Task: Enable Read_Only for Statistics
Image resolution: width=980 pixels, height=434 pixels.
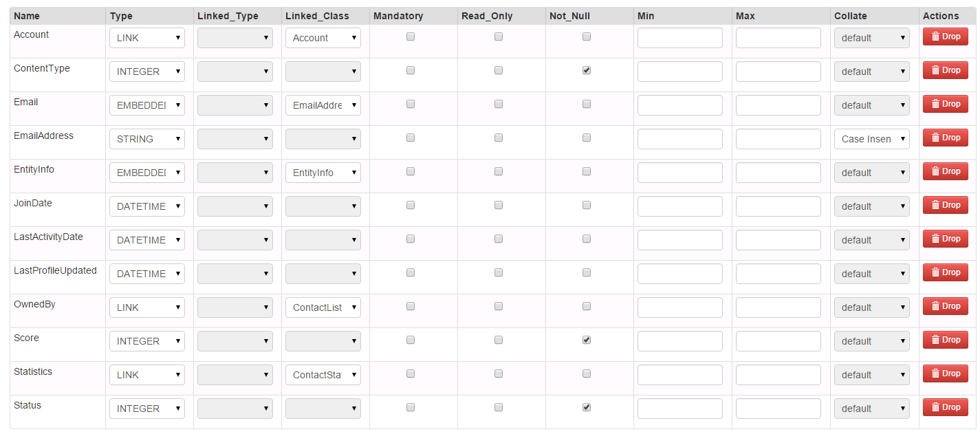Action: click(x=499, y=373)
